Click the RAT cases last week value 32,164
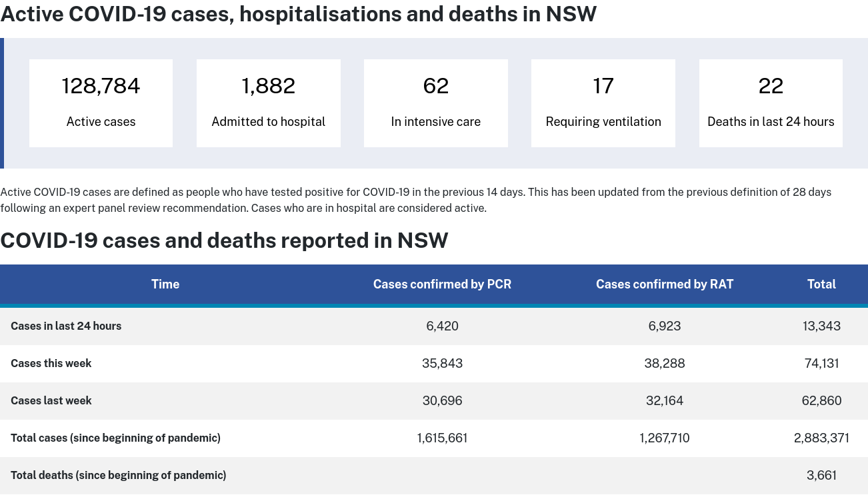The image size is (868, 495). coord(664,401)
